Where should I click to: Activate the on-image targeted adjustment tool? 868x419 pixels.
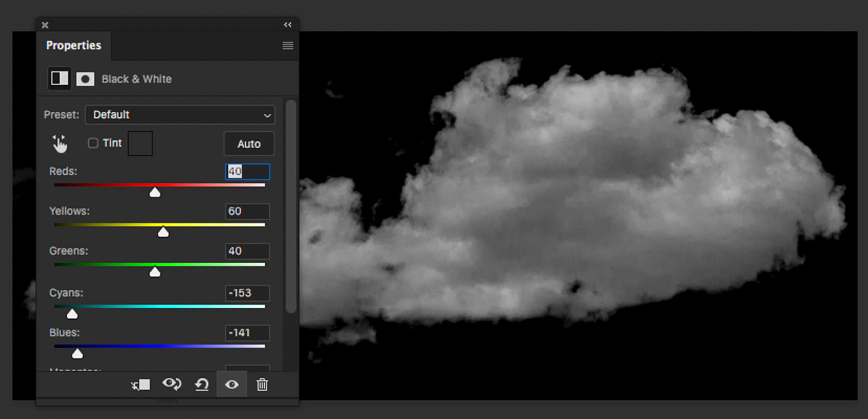pyautogui.click(x=60, y=144)
